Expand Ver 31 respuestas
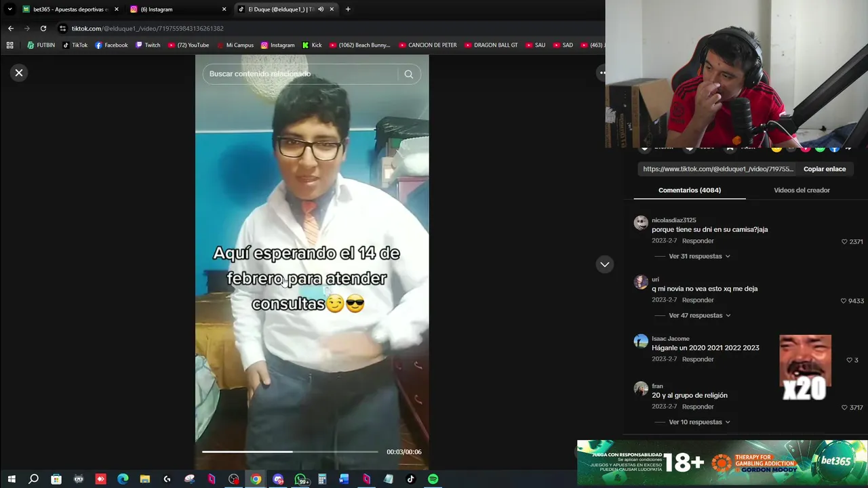 click(699, 256)
